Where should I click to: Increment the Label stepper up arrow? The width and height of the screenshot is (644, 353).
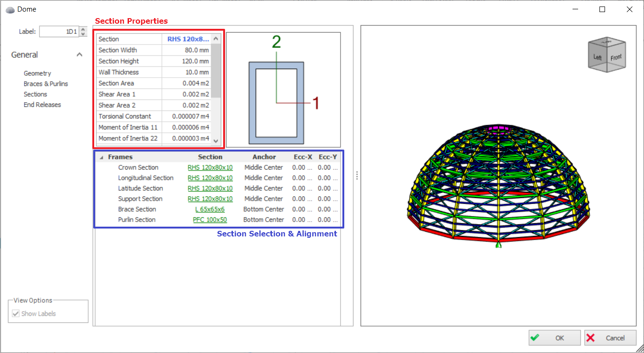(x=83, y=29)
